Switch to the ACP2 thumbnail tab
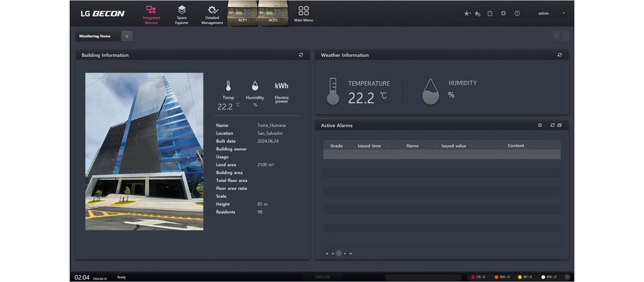 [x=273, y=14]
